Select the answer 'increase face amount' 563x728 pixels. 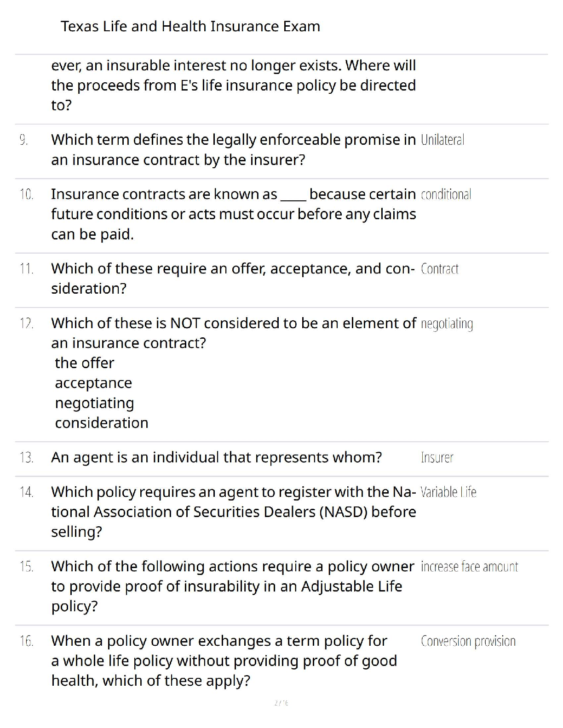click(x=470, y=567)
